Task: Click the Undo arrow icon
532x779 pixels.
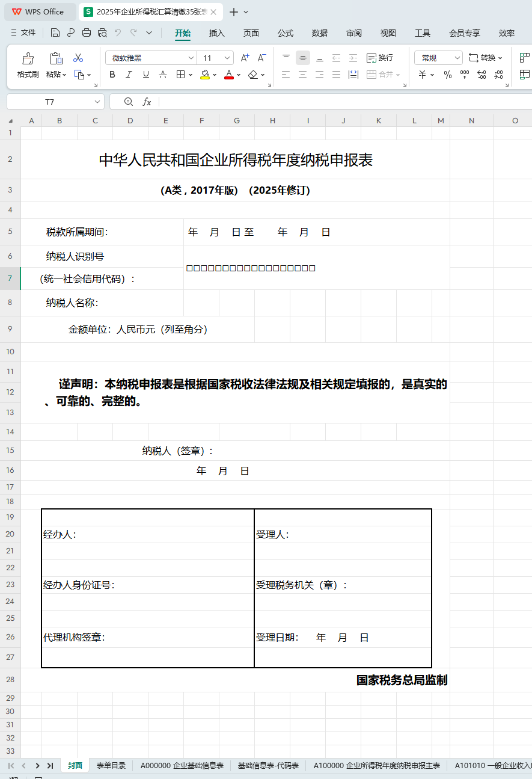Action: pyautogui.click(x=118, y=33)
